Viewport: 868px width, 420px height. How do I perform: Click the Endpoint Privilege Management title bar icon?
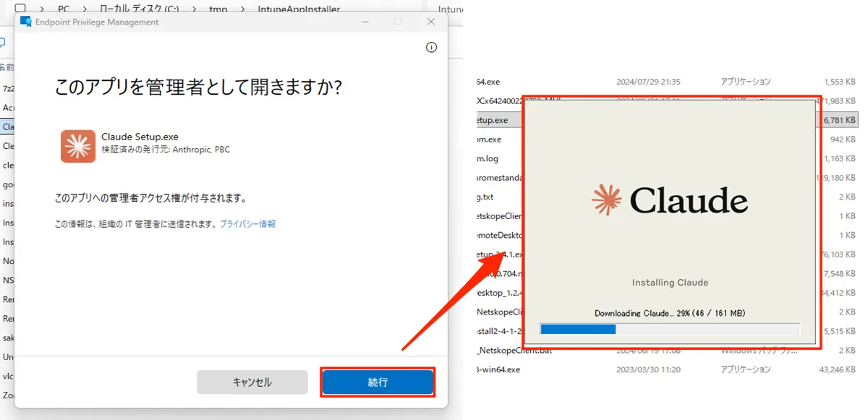coord(26,22)
